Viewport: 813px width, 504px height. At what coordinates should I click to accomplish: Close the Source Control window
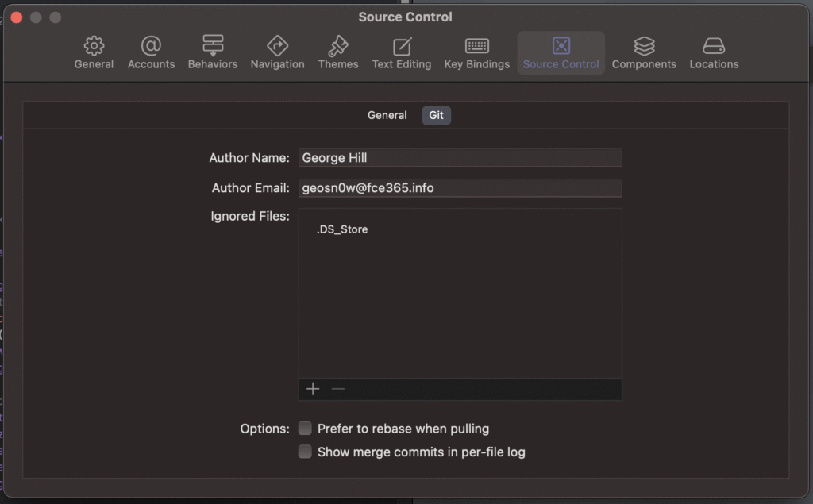[17, 17]
